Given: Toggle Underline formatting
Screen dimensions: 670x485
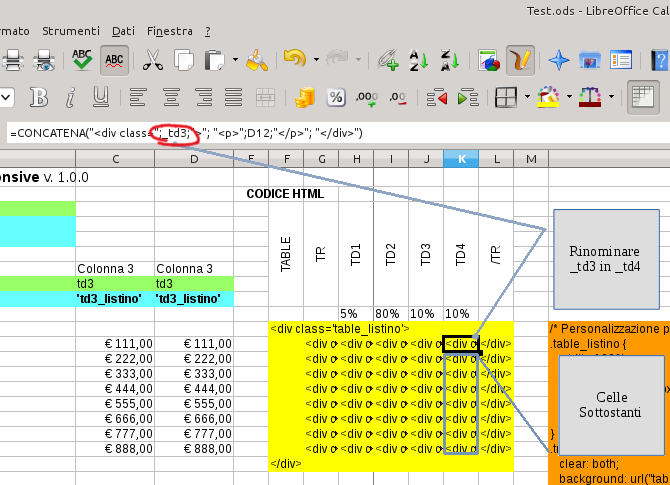Looking at the screenshot, I should click(101, 97).
